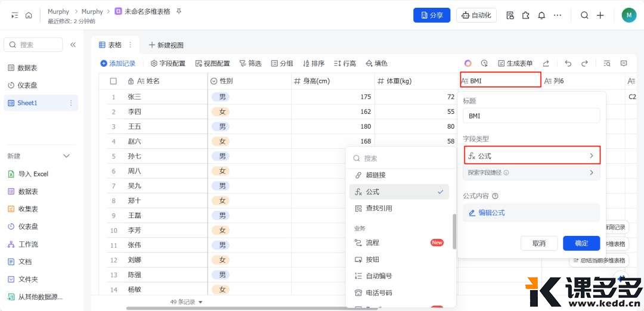The height and width of the screenshot is (311, 644).
Task: Open the 表格 view tab's dots menu
Action: click(131, 45)
